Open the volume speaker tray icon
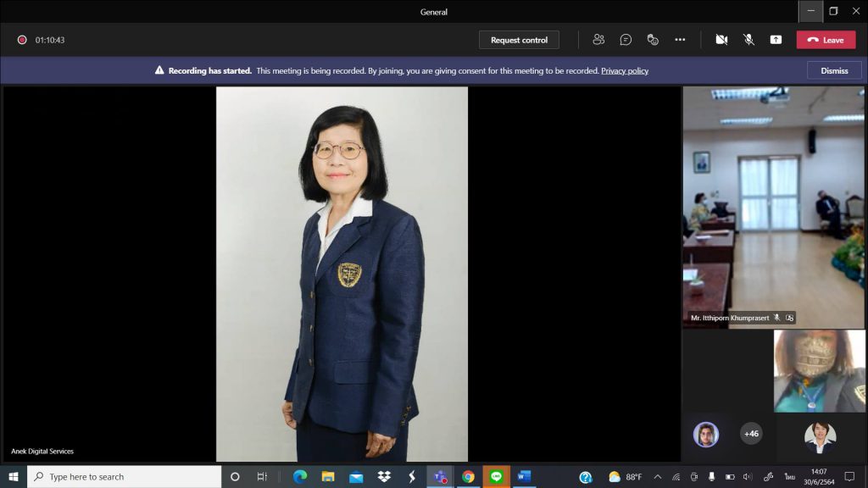 click(x=748, y=477)
